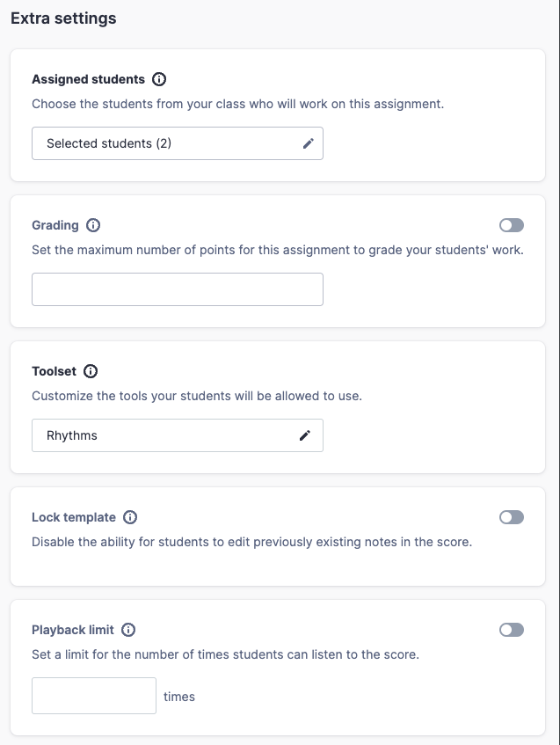Open the Grading info tooltip
The height and width of the screenshot is (745, 560).
click(x=91, y=225)
